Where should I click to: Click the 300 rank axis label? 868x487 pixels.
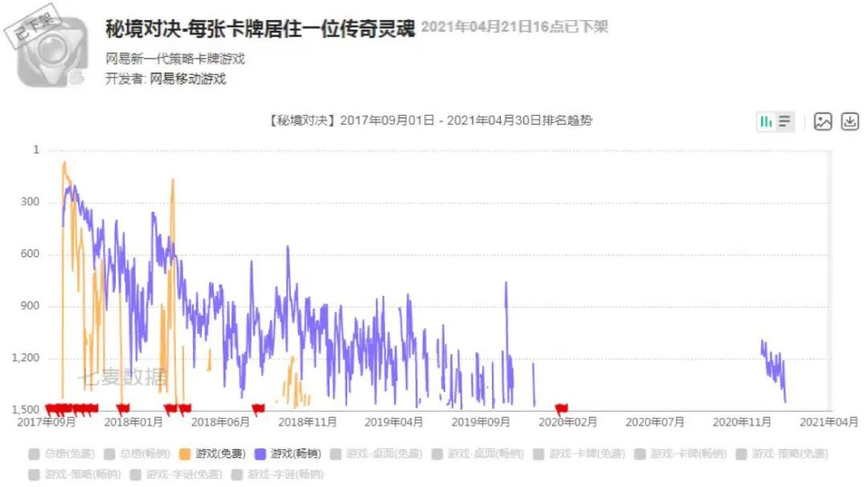(x=30, y=202)
